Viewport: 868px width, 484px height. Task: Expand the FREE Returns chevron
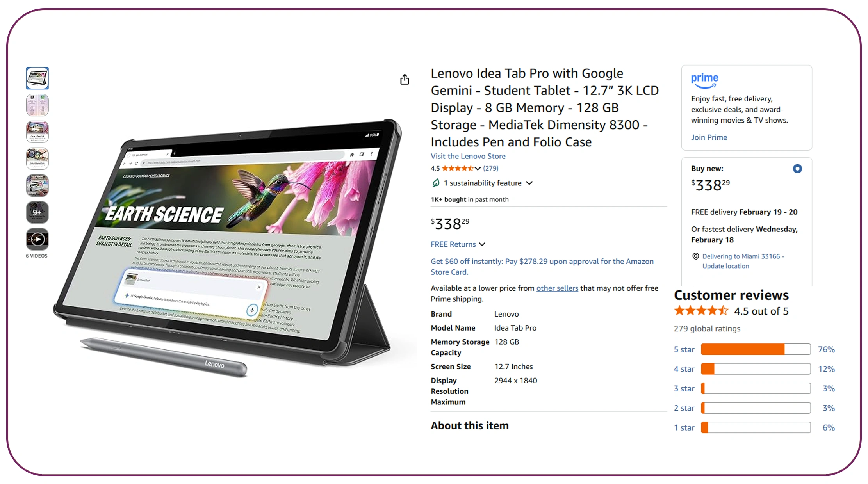482,244
